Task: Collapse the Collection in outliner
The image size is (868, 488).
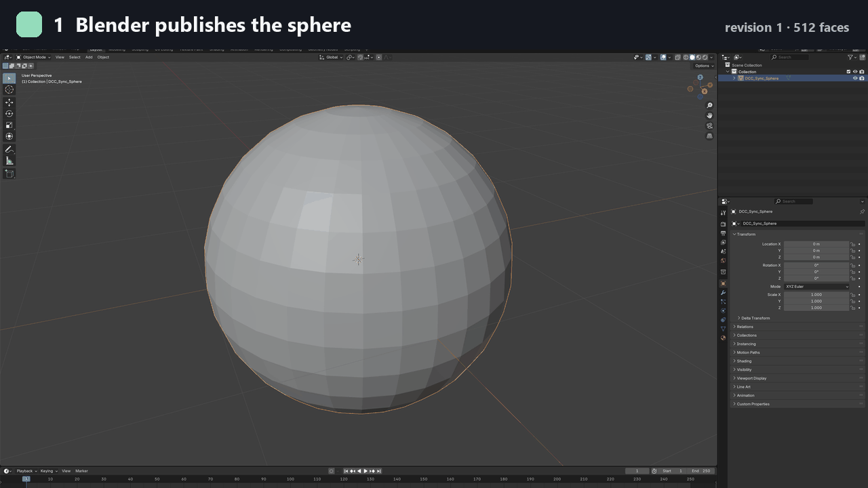Action: [728, 71]
